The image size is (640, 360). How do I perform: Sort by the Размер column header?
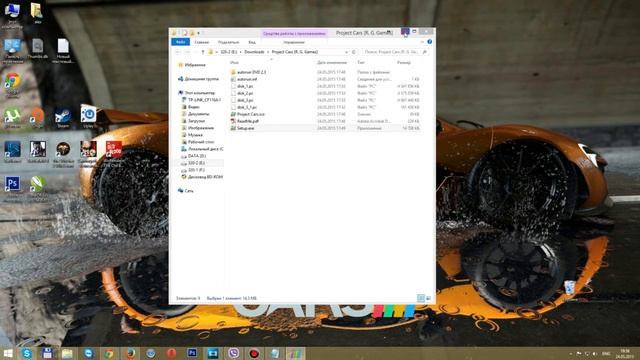pos(404,62)
